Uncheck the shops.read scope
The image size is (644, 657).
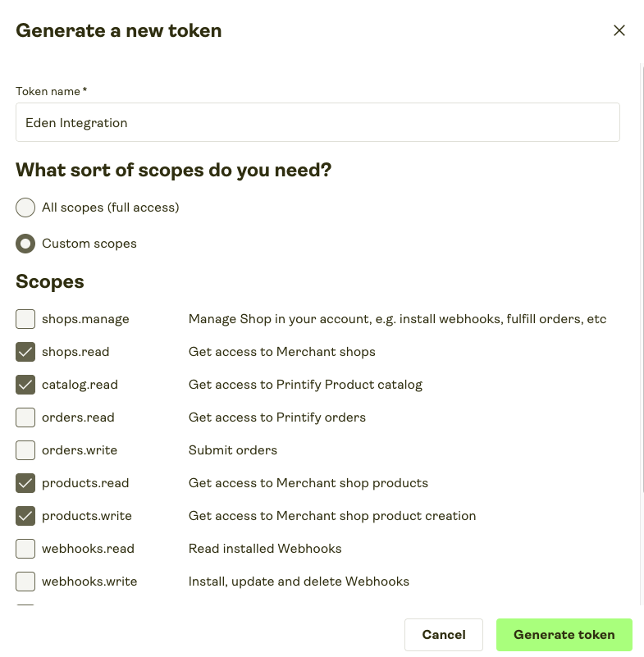(25, 352)
